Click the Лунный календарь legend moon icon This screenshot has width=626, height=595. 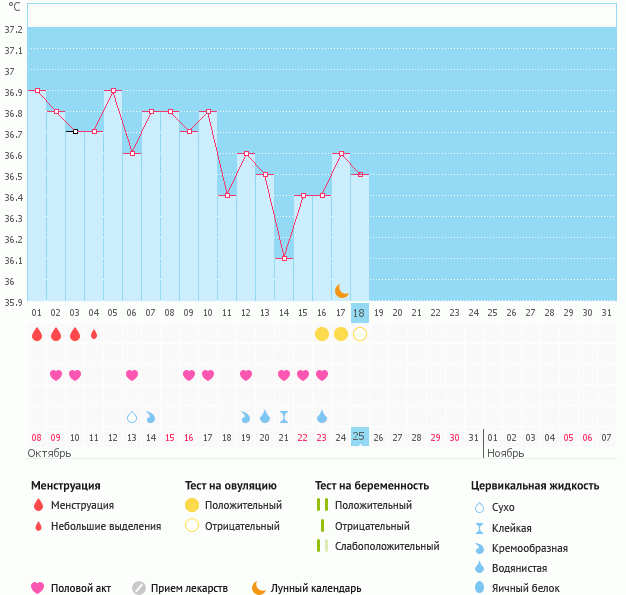pyautogui.click(x=259, y=588)
